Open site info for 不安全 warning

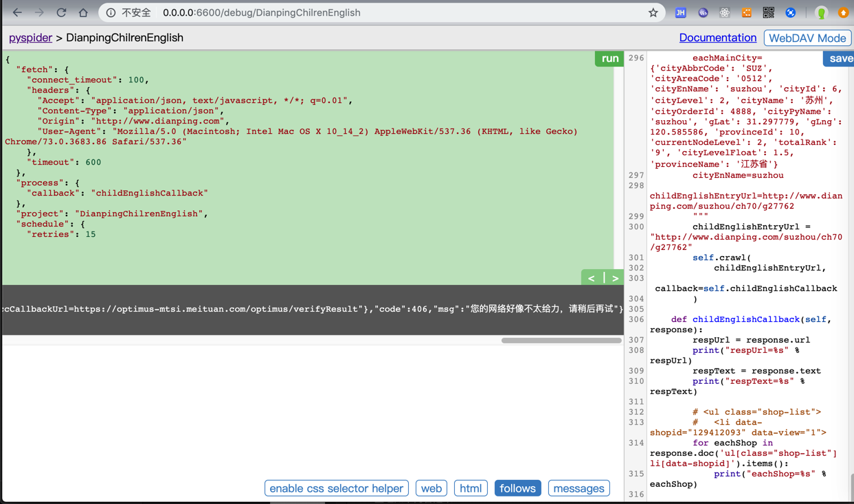(x=128, y=12)
